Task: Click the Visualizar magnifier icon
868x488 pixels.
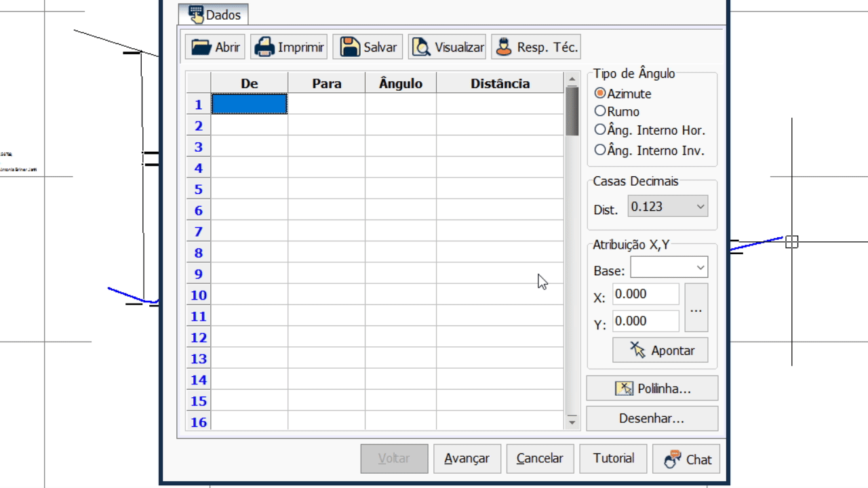Action: point(421,47)
